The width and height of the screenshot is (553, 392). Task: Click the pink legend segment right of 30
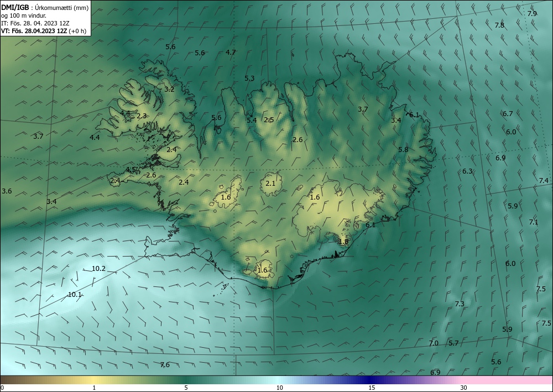point(508,380)
